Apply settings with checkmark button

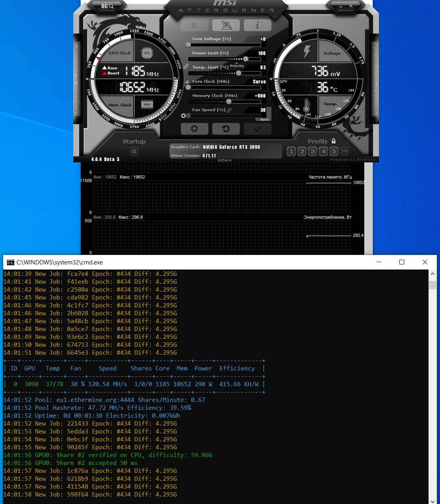tap(257, 129)
